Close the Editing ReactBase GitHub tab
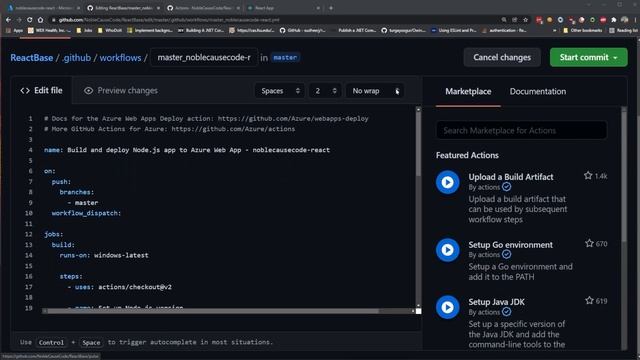Image resolution: width=640 pixels, height=360 pixels. click(158, 8)
